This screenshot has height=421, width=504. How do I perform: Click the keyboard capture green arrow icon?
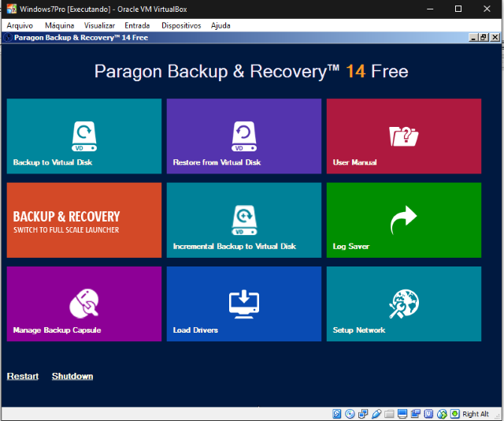point(455,414)
